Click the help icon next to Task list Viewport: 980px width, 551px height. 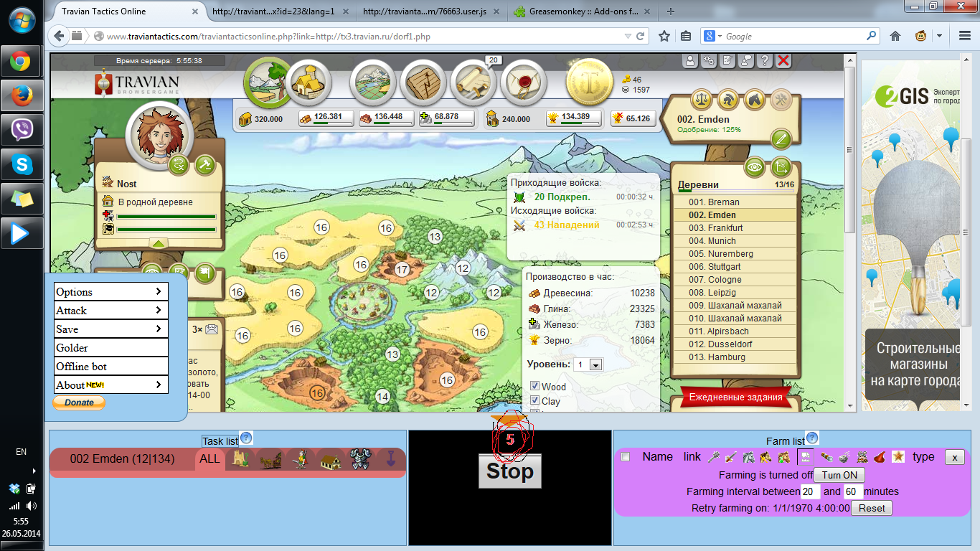(x=246, y=438)
